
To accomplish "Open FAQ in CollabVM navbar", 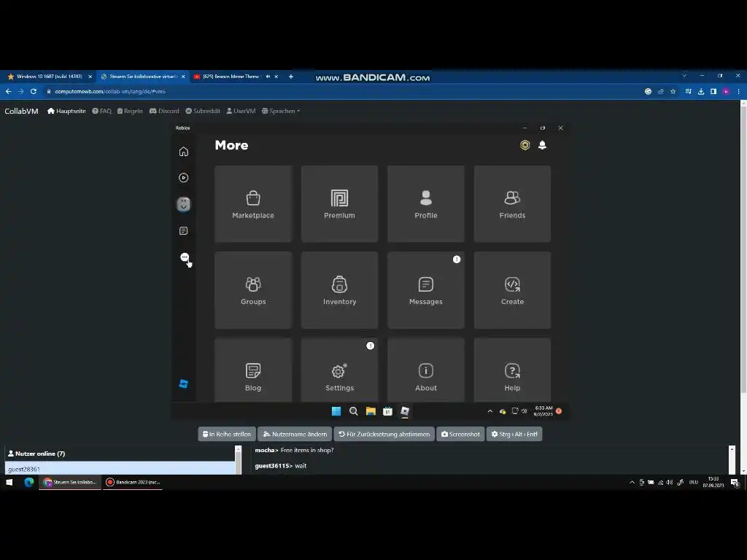I will pyautogui.click(x=102, y=111).
